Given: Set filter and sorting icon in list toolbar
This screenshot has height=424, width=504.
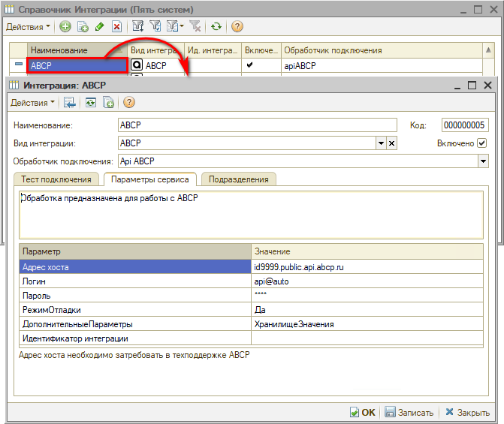Looking at the screenshot, I should click(x=138, y=26).
